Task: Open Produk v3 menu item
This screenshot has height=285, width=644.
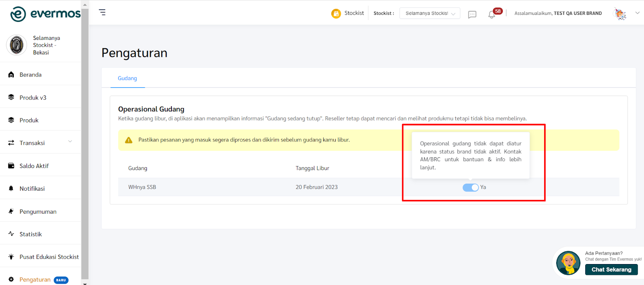Action: 33,98
